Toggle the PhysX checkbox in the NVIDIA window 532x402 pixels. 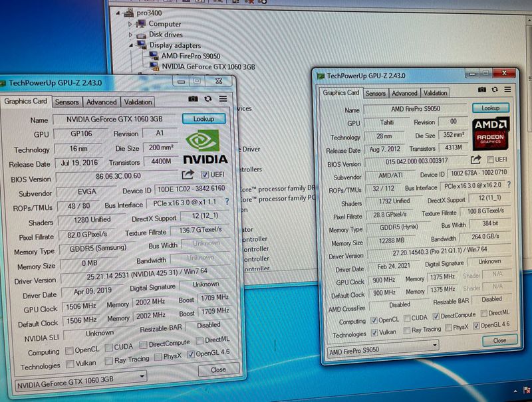tap(158, 357)
